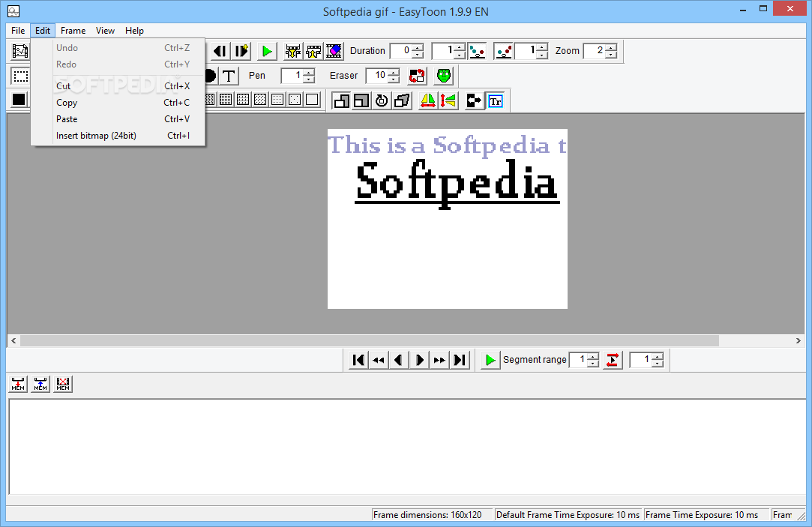Click Default Frame Time Exposure: 10 ms text
This screenshot has height=527, width=812.
coord(568,514)
